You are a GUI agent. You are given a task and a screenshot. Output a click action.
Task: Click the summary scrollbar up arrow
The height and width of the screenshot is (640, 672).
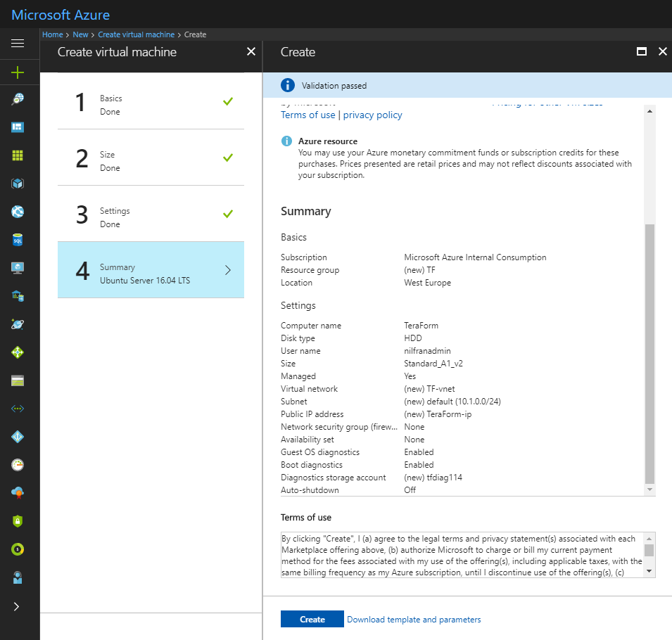[x=649, y=111]
